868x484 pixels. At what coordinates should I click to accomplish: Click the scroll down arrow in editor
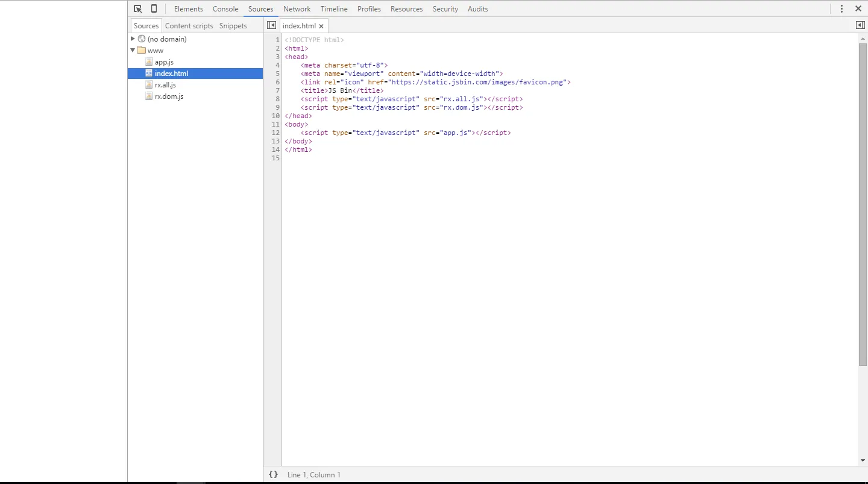(863, 460)
